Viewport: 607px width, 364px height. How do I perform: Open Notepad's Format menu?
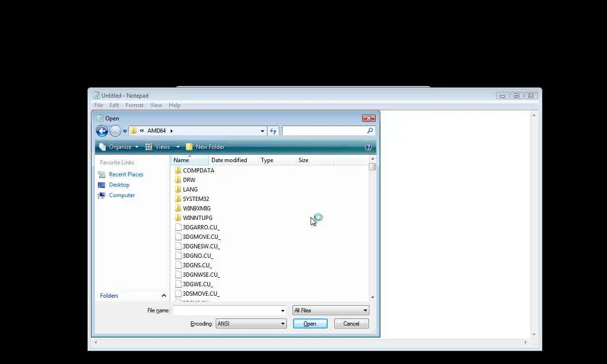click(x=135, y=105)
